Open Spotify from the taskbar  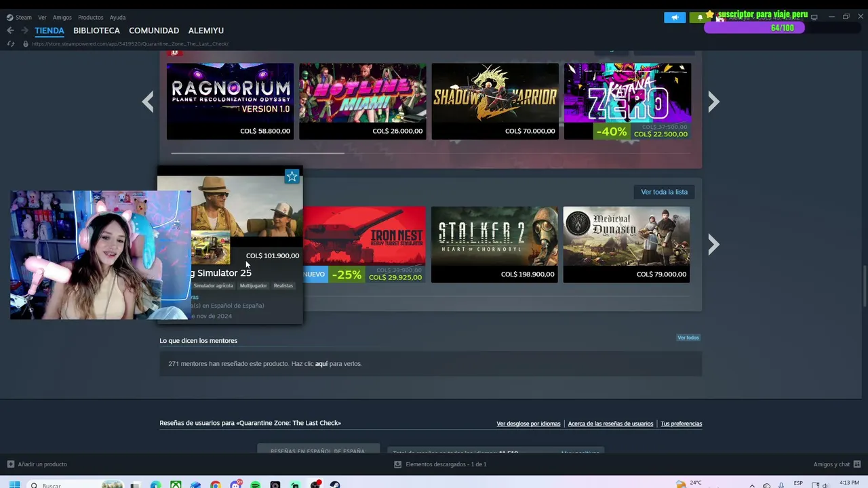255,485
